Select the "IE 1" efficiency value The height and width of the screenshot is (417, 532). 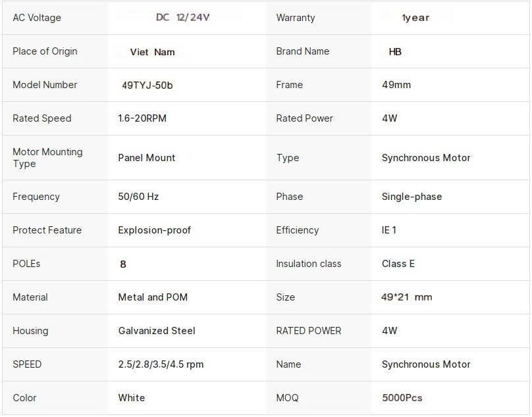pos(389,230)
